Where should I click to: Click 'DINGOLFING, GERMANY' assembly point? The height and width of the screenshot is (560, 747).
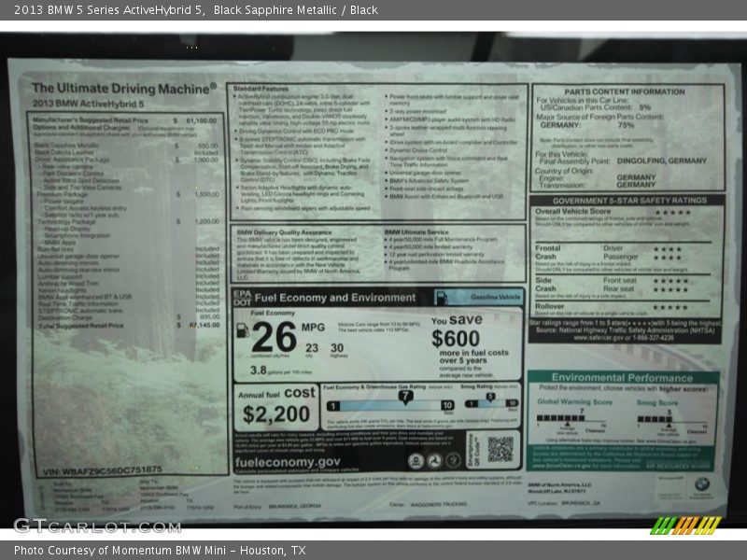pos(662,161)
